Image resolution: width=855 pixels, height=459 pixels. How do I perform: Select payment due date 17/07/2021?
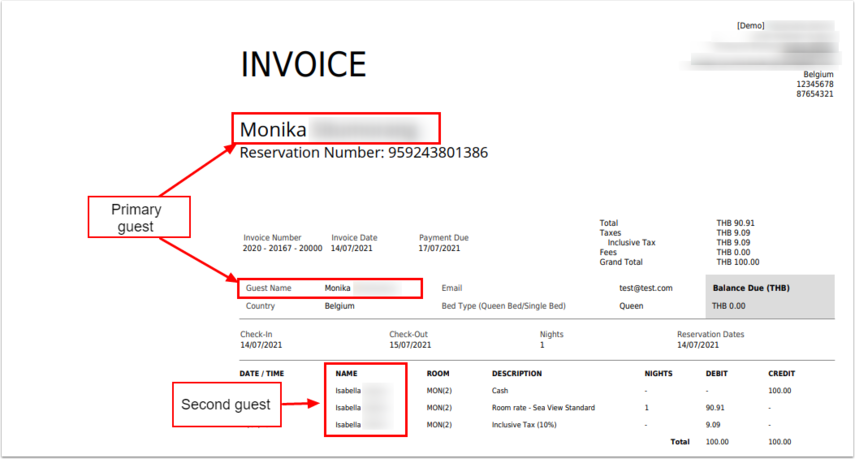(x=439, y=248)
